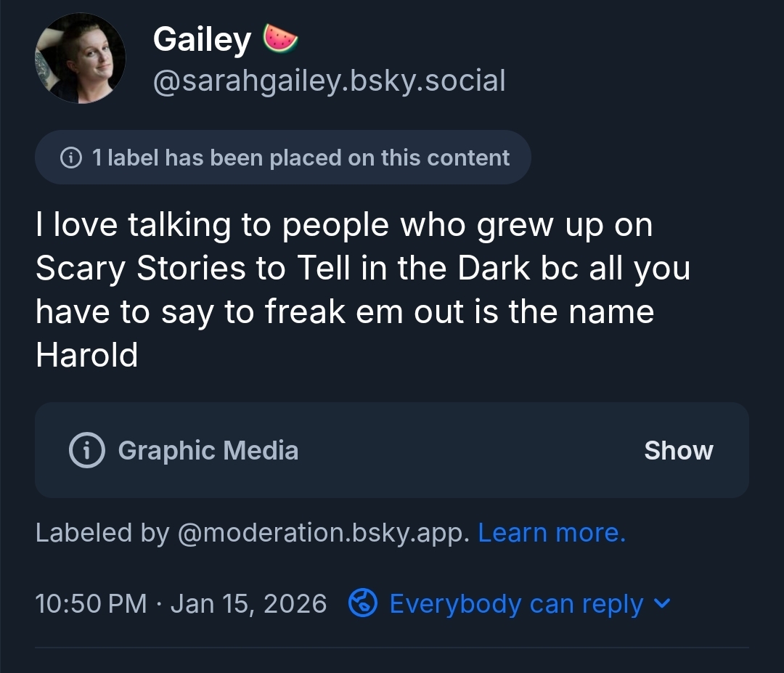Click the Jan 15, 2026 date
784x673 pixels.
pos(248,604)
